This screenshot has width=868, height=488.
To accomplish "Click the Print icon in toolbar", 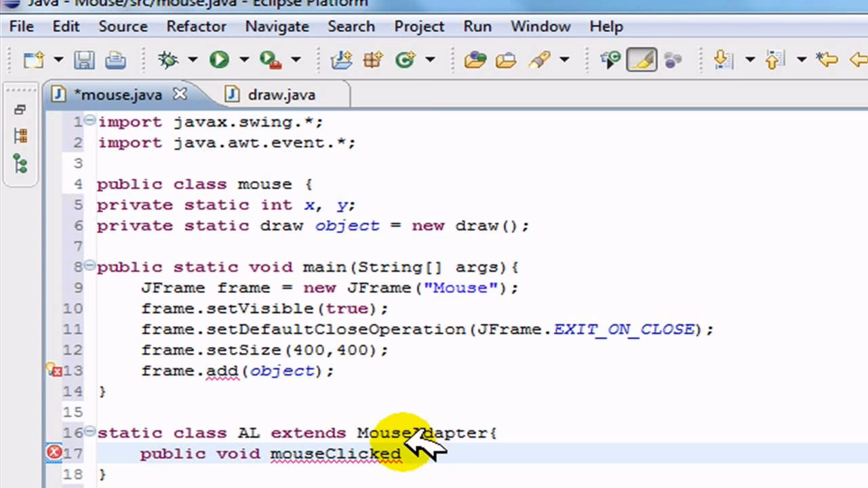I will tap(115, 60).
